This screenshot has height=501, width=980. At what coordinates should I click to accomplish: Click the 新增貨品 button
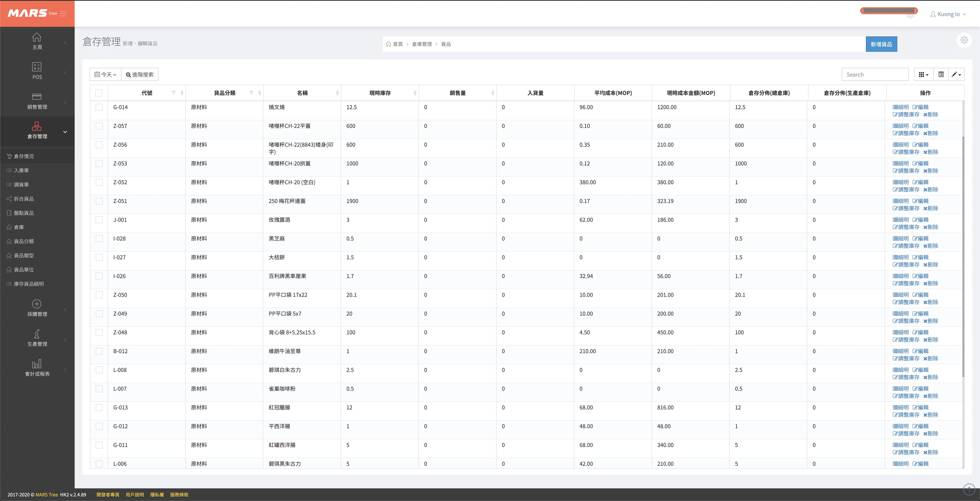click(x=881, y=44)
